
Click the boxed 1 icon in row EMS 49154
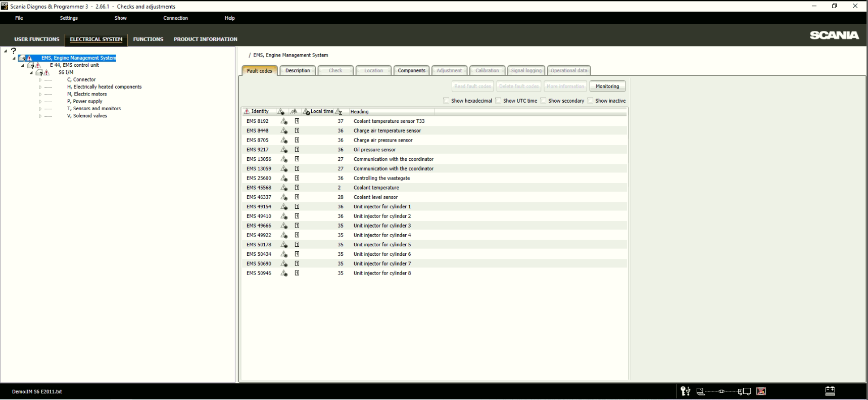click(x=297, y=206)
